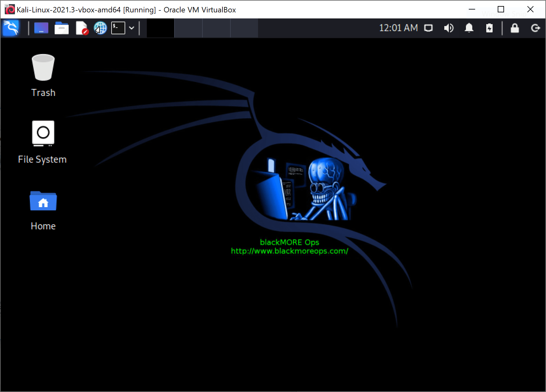This screenshot has width=546, height=392.
Task: Lock the screen using the padlock icon
Action: pos(515,28)
